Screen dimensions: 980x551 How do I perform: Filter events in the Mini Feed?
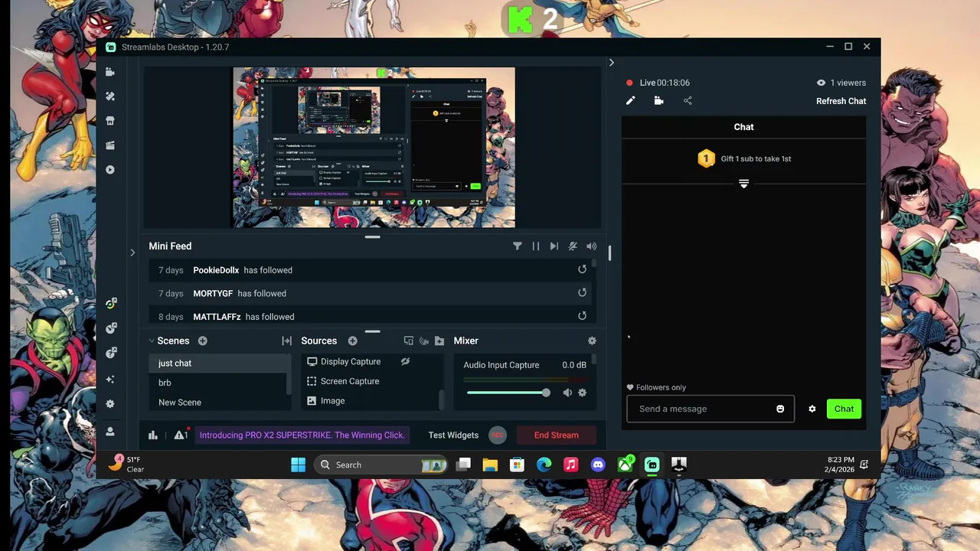[x=518, y=246]
